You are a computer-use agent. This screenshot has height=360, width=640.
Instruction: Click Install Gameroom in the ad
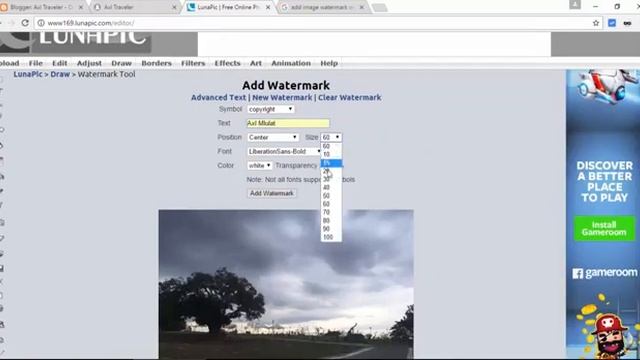604,229
